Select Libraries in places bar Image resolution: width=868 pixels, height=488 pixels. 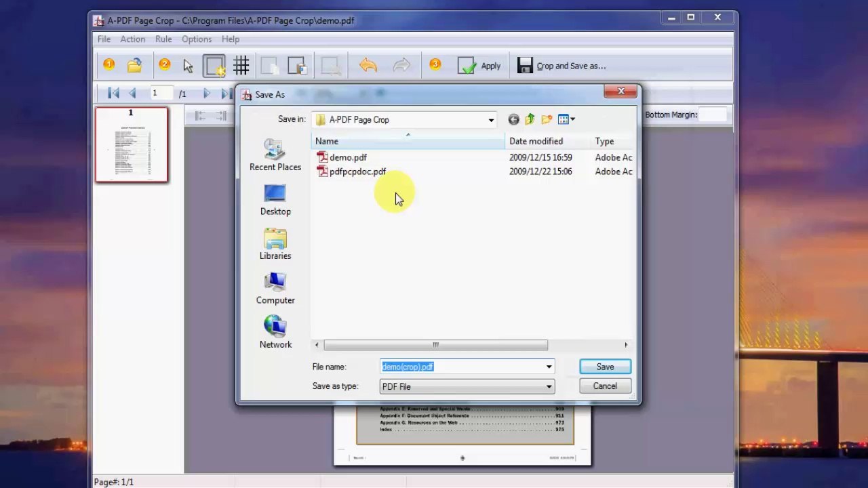(275, 244)
